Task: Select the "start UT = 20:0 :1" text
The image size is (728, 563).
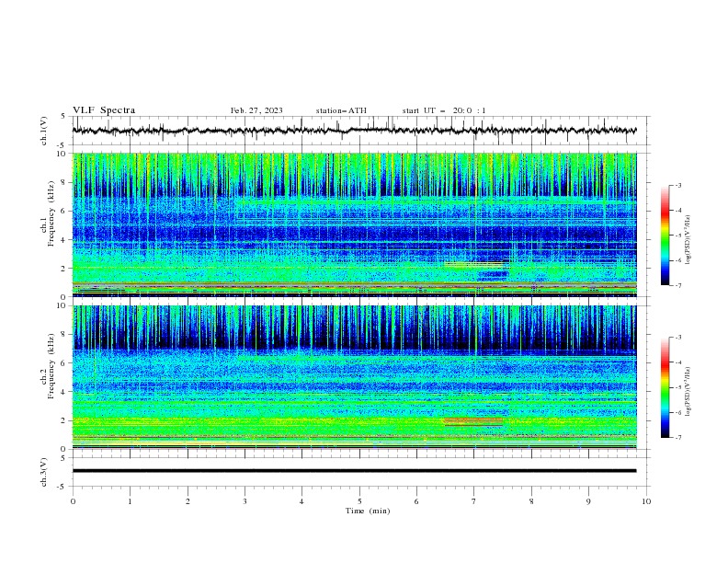Action: pos(444,110)
